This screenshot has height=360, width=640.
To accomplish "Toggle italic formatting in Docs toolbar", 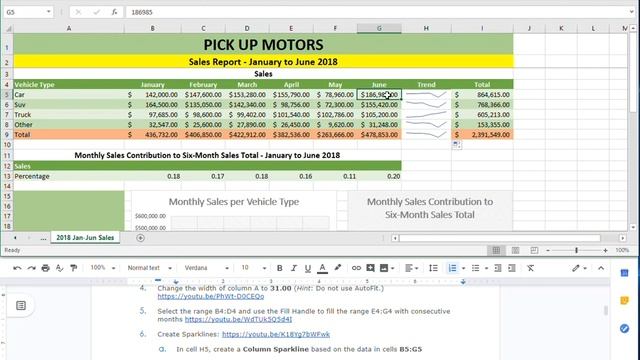I will click(293, 268).
